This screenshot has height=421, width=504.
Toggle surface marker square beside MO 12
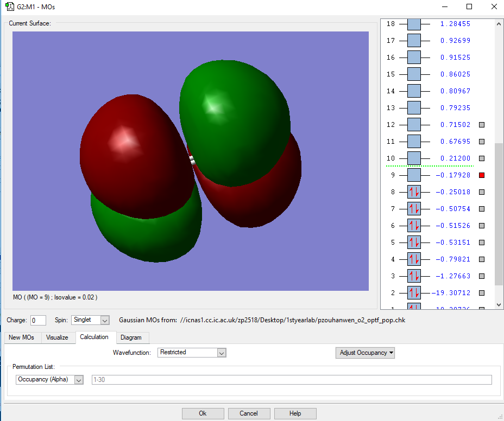481,125
